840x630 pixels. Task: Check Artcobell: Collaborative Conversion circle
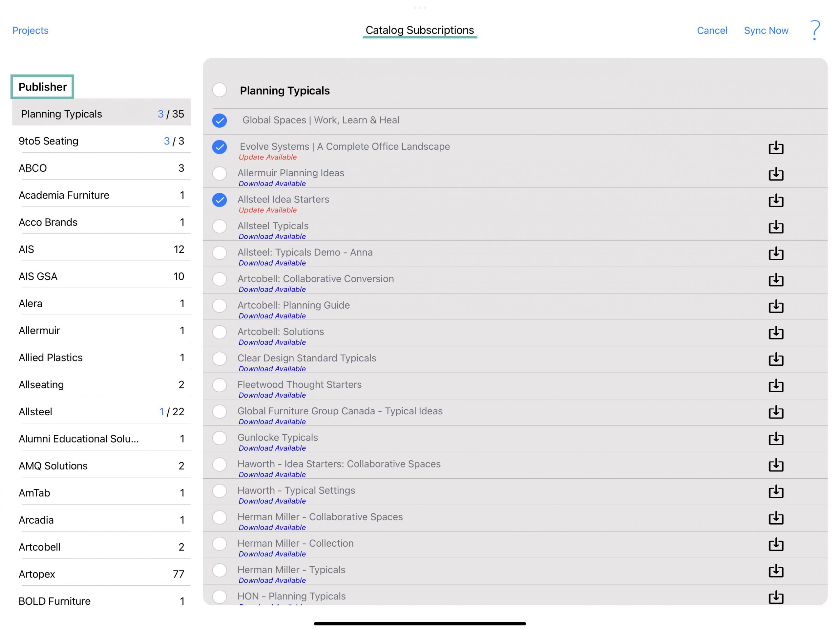pos(220,279)
